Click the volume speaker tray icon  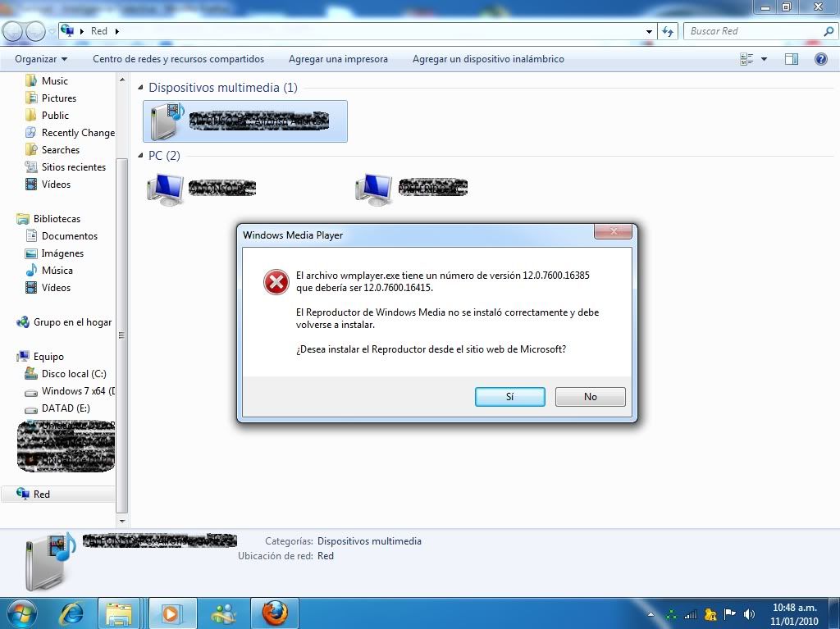(x=750, y=614)
